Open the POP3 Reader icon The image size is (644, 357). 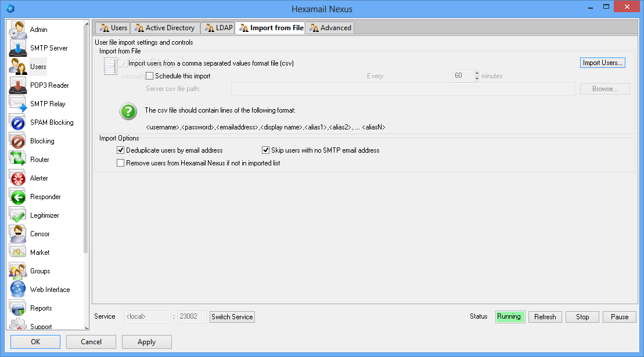pos(18,85)
